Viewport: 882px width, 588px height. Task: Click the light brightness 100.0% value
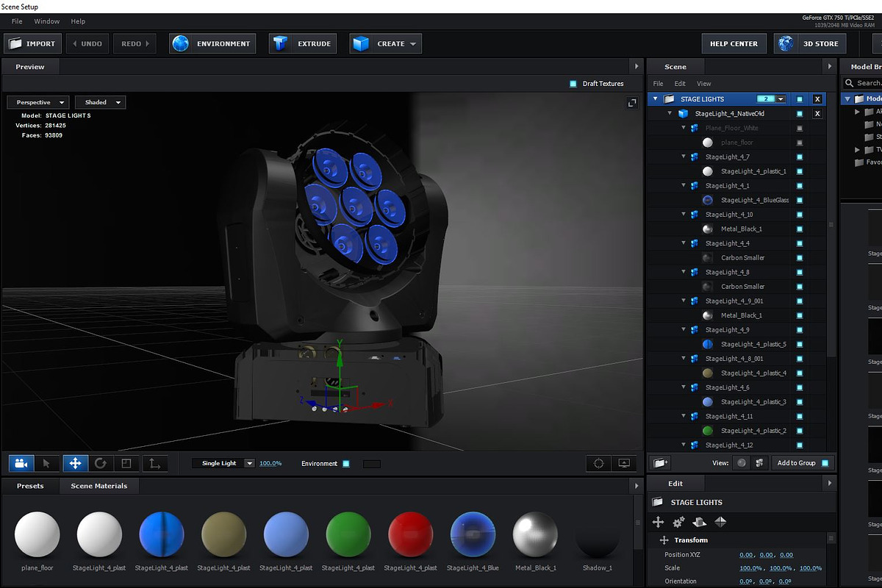[270, 463]
